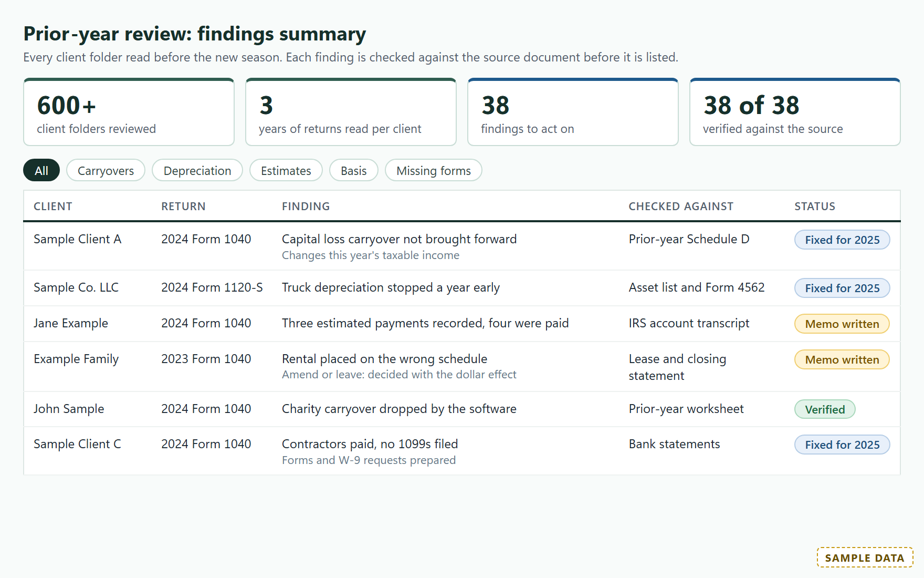Click the Prior-year Schedule D source
This screenshot has width=924, height=578.
click(x=689, y=239)
